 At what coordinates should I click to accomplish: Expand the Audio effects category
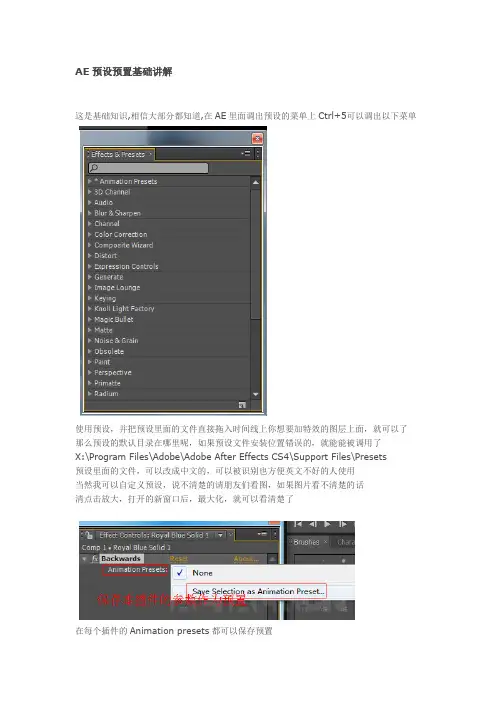click(x=90, y=203)
